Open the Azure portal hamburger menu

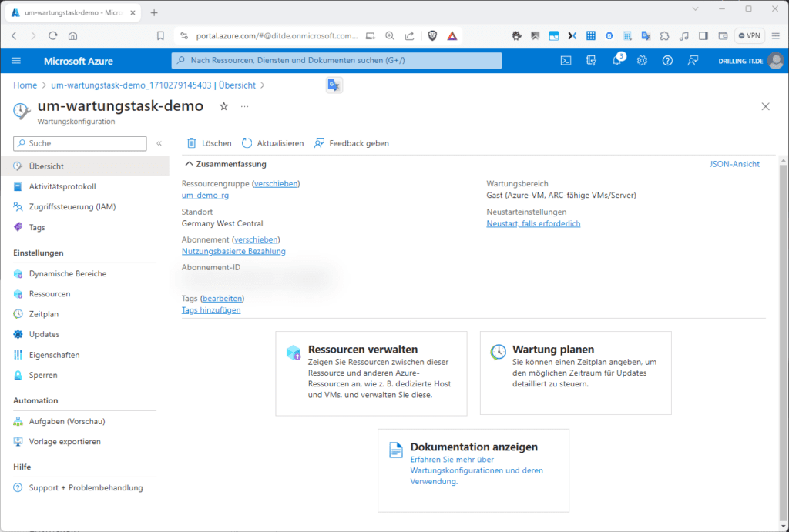(16, 61)
